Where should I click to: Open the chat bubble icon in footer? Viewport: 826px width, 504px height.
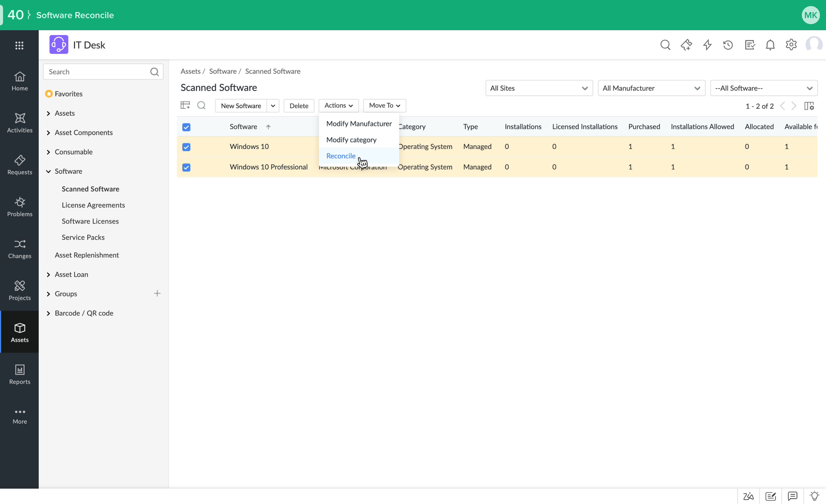792,496
